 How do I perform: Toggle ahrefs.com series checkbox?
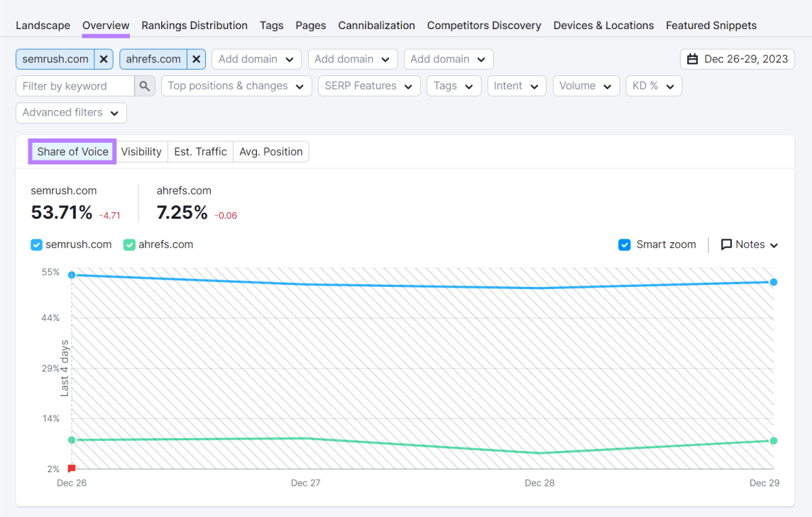[129, 244]
